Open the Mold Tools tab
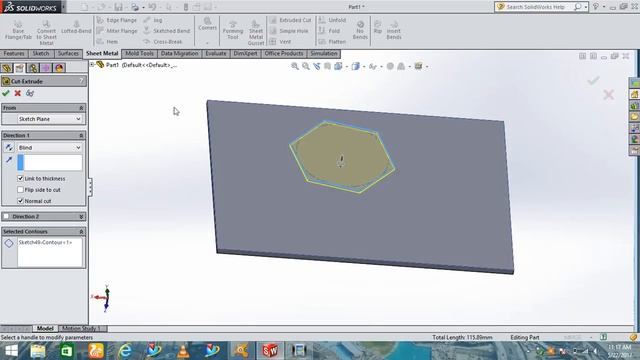 (x=139, y=53)
